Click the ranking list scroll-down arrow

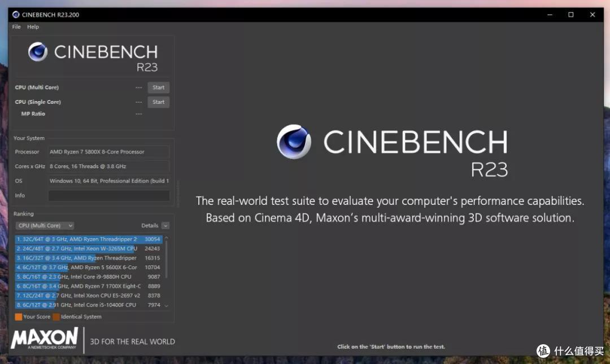(167, 306)
